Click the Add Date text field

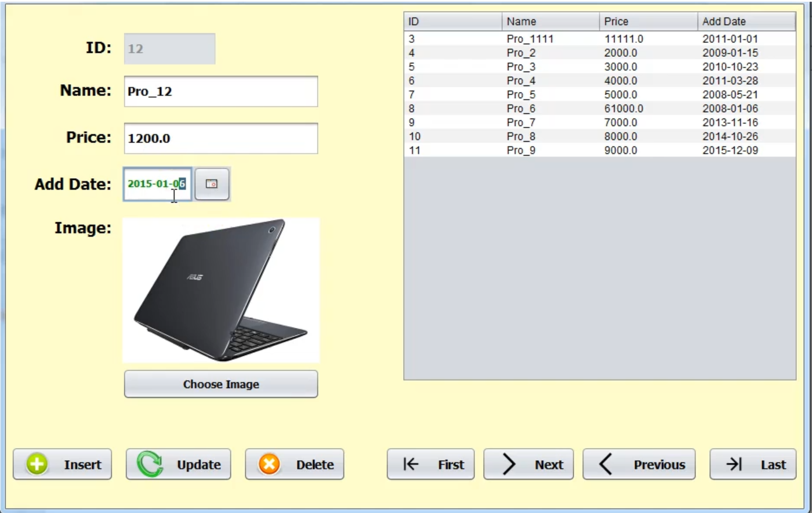[158, 184]
